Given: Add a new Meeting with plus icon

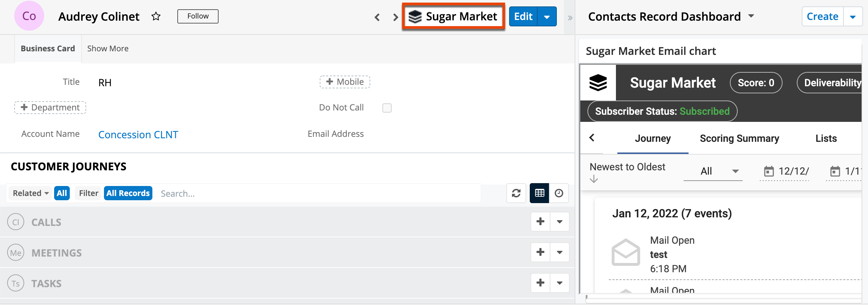Looking at the screenshot, I should (x=540, y=252).
